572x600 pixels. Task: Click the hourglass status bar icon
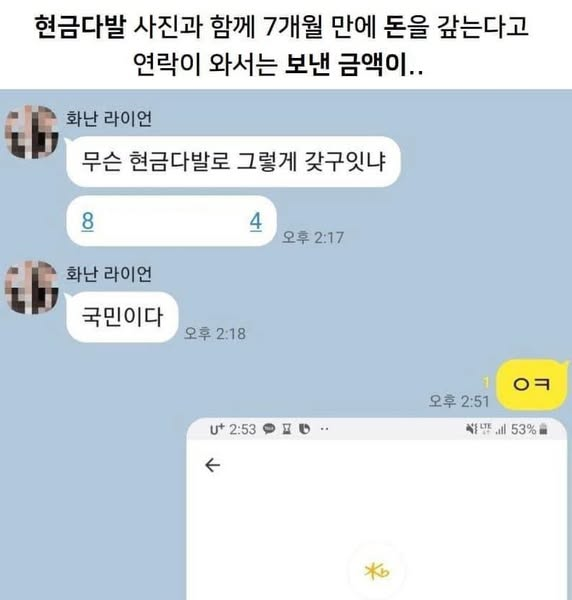click(287, 429)
